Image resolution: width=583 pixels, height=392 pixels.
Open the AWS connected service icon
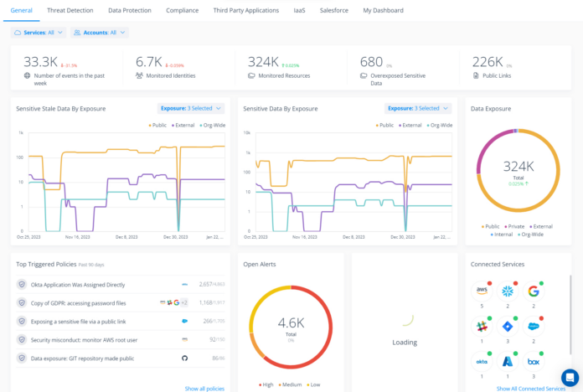pyautogui.click(x=482, y=292)
